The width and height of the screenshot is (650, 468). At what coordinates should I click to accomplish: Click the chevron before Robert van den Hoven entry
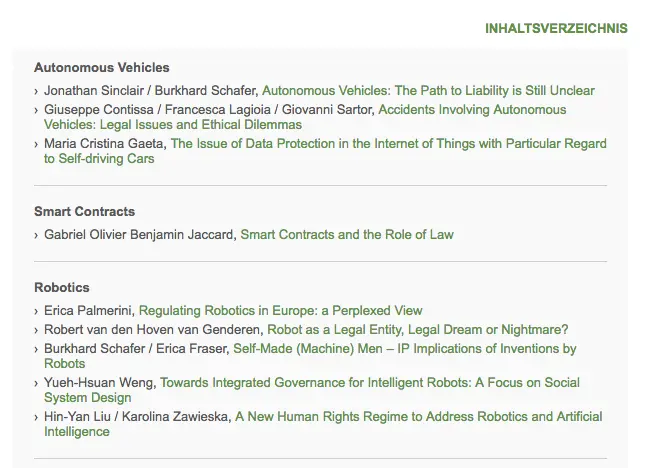(x=36, y=331)
